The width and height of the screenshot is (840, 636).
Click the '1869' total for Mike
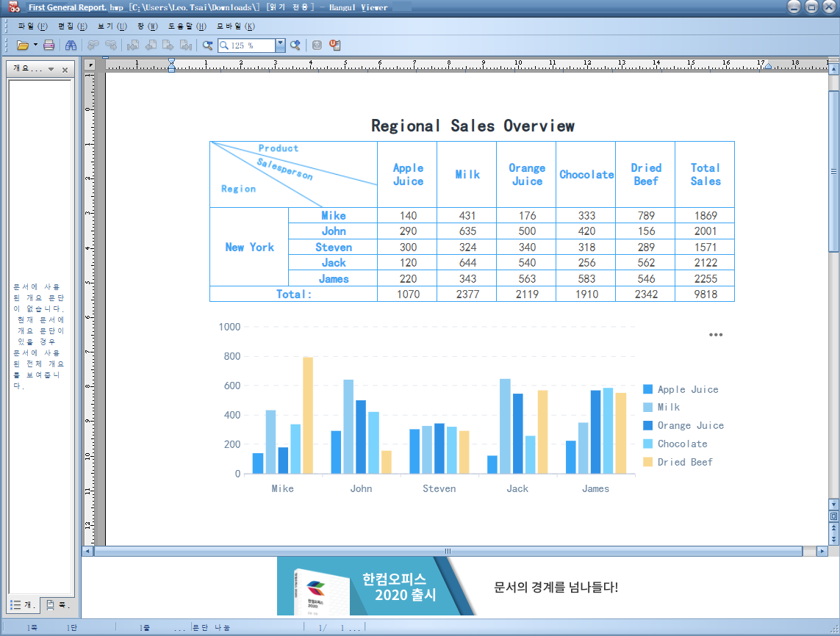tap(705, 216)
